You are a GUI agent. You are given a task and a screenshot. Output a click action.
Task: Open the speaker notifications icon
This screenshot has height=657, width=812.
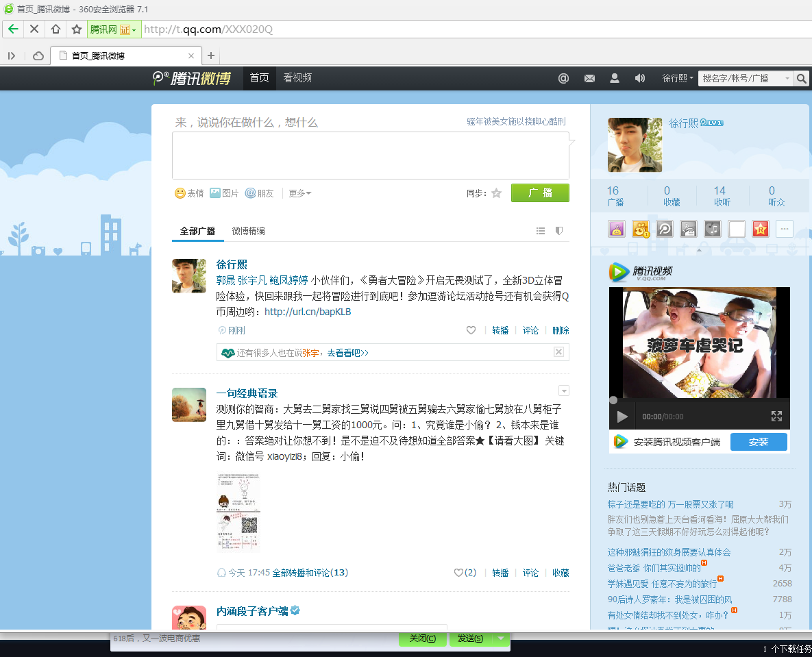point(640,78)
